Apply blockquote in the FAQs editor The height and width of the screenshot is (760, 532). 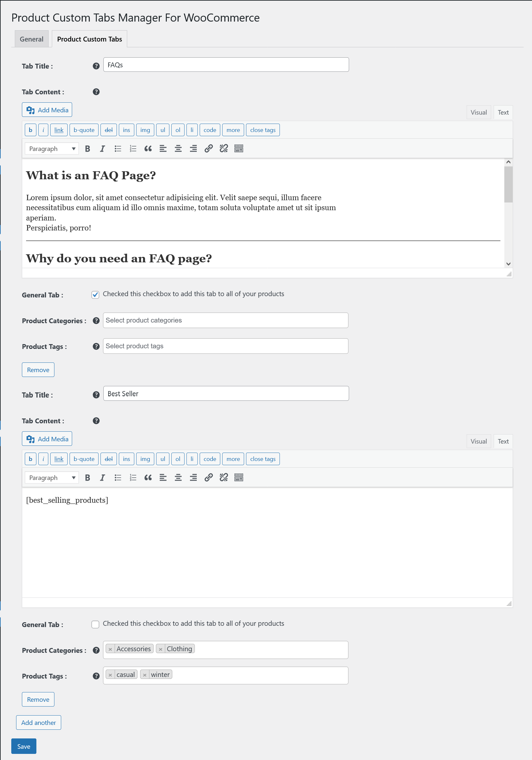148,148
